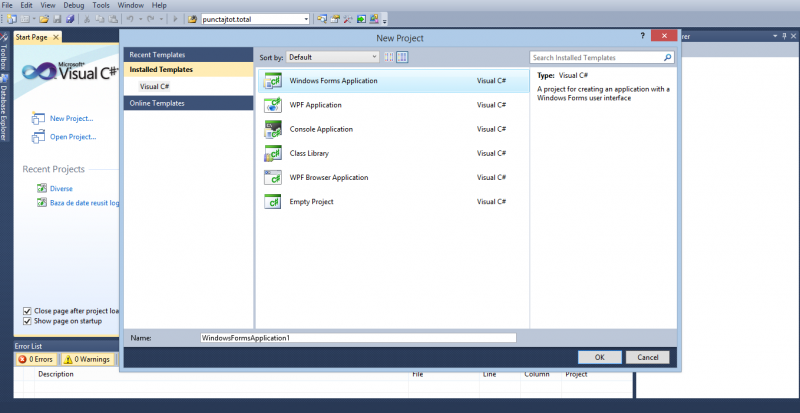Image resolution: width=800 pixels, height=413 pixels.
Task: Open the Undo history dropdown arrow
Action: pos(140,19)
